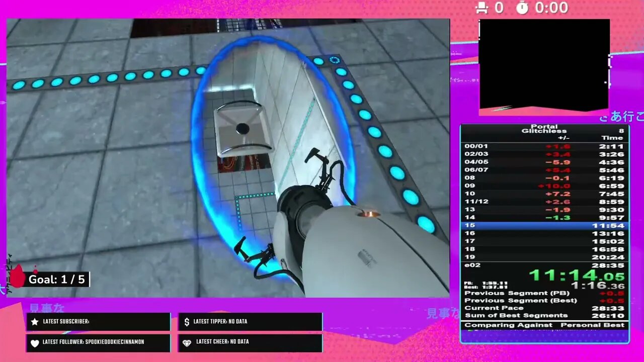Click the diamond icon beside Latest Cheer
Viewport: 644px width, 362px height.
coord(187,343)
